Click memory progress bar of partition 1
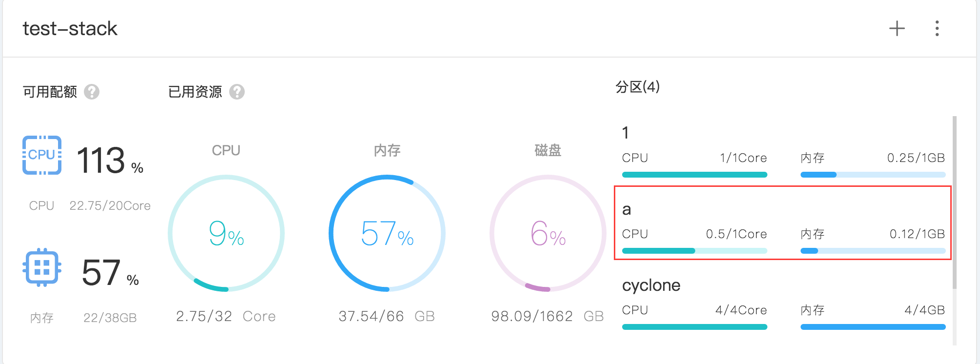The image size is (980, 364). click(873, 175)
